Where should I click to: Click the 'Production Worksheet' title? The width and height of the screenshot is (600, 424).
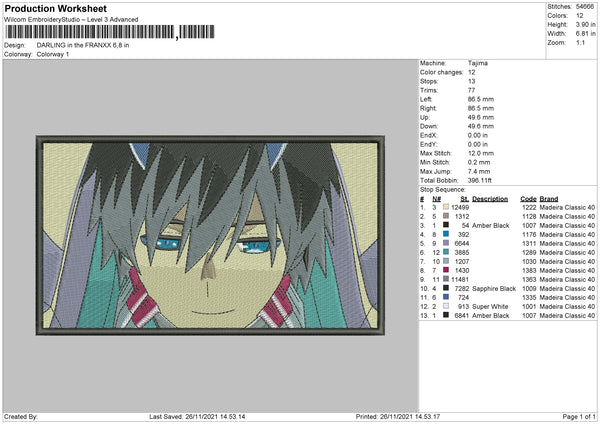click(55, 8)
